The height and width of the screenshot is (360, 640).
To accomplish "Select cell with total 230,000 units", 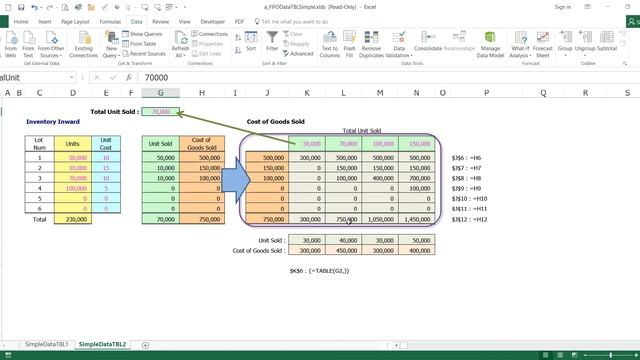I will click(x=73, y=219).
